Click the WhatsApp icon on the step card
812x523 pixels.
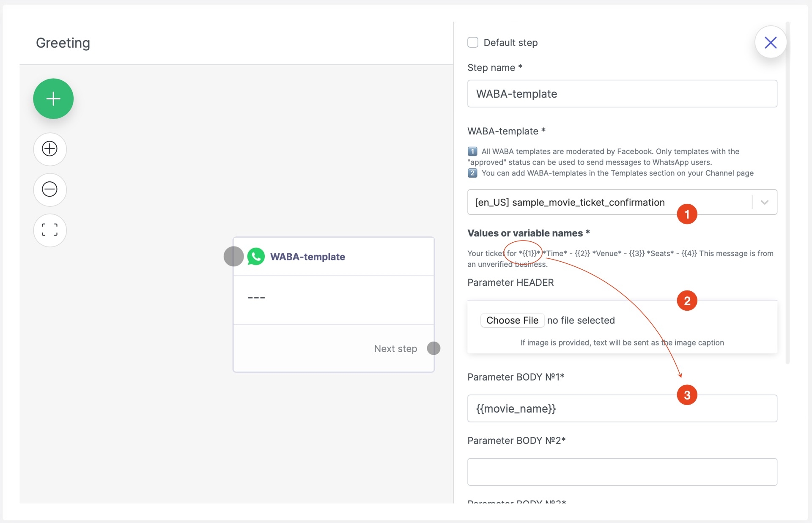point(256,257)
